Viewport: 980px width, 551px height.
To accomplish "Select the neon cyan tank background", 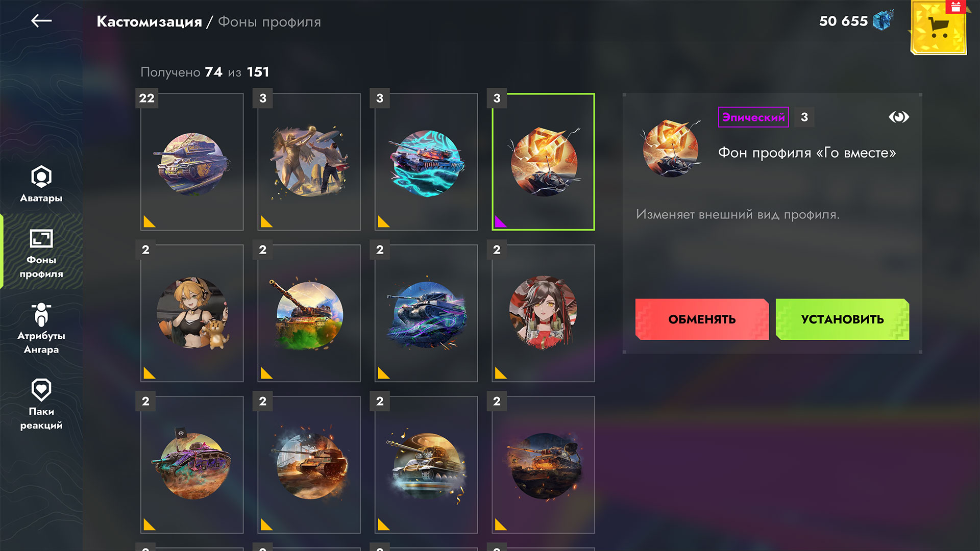I will [x=426, y=162].
